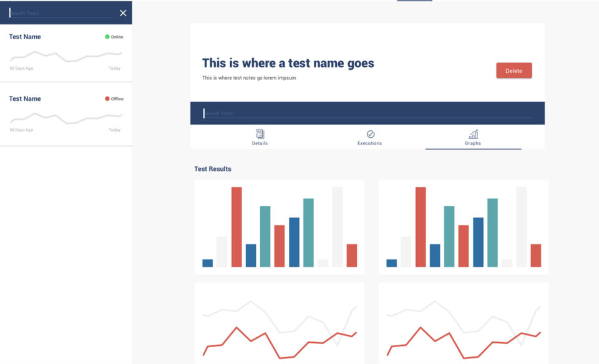Click the Details clipboard icon

point(260,134)
